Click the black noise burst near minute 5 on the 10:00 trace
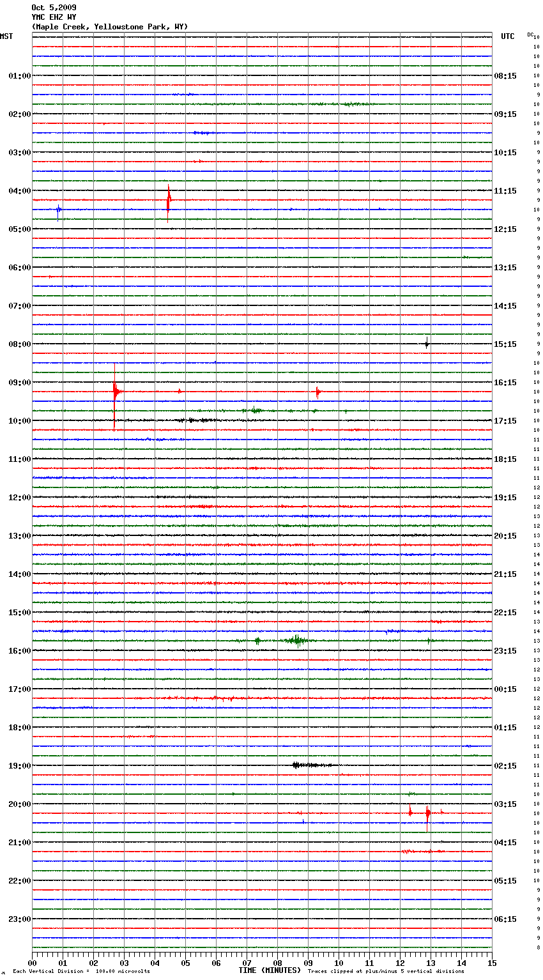The width and height of the screenshot is (543, 980). [x=197, y=420]
